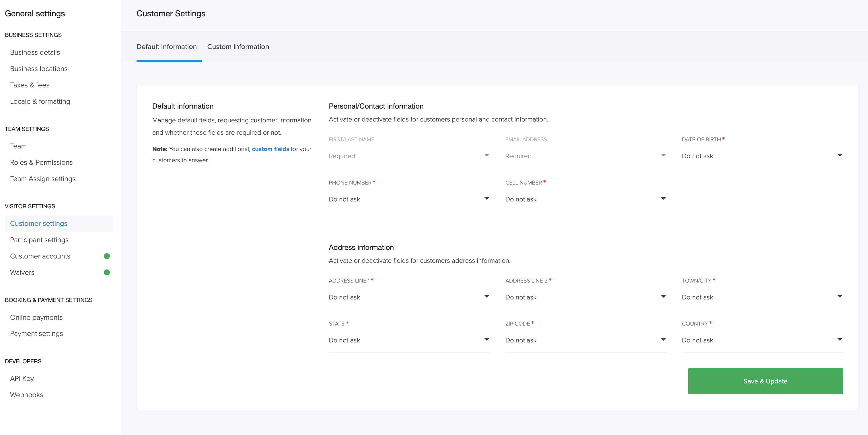Click the Customer Settings page title
The image size is (868, 435).
point(171,13)
